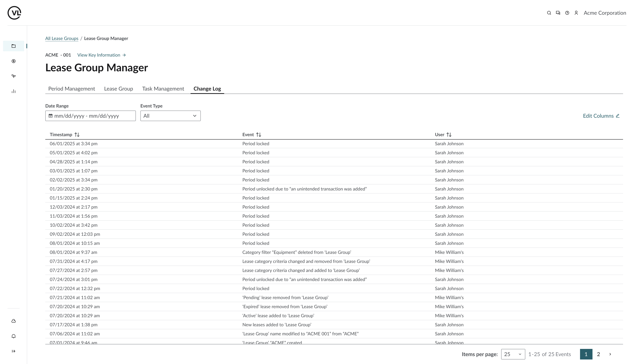Click the VL logo in the header
The height and width of the screenshot is (364, 634).
[x=14, y=13]
